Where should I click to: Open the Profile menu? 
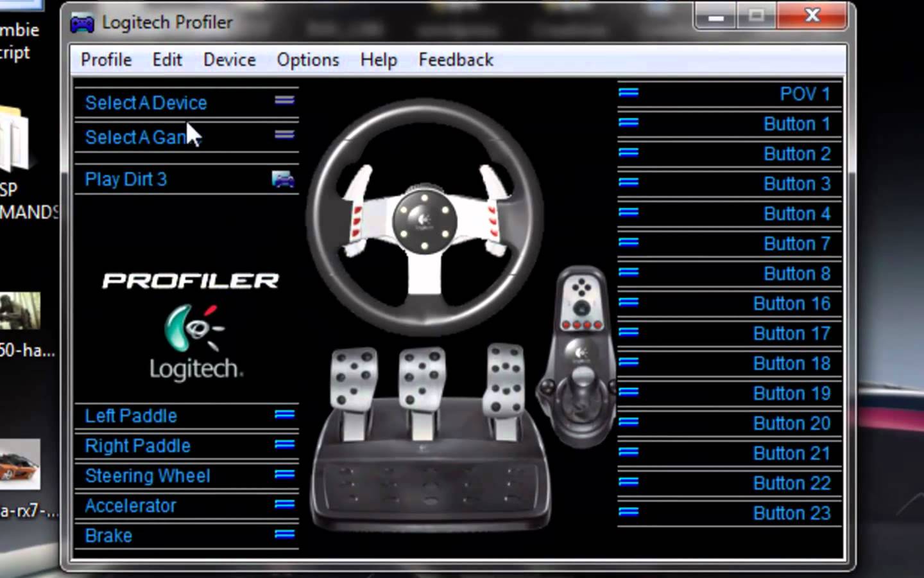(106, 60)
